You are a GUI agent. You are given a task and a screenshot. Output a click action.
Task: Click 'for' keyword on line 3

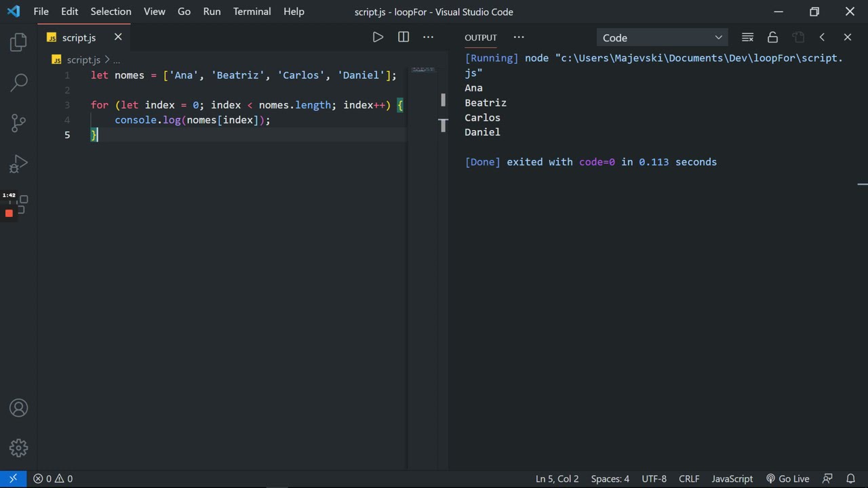tap(100, 105)
